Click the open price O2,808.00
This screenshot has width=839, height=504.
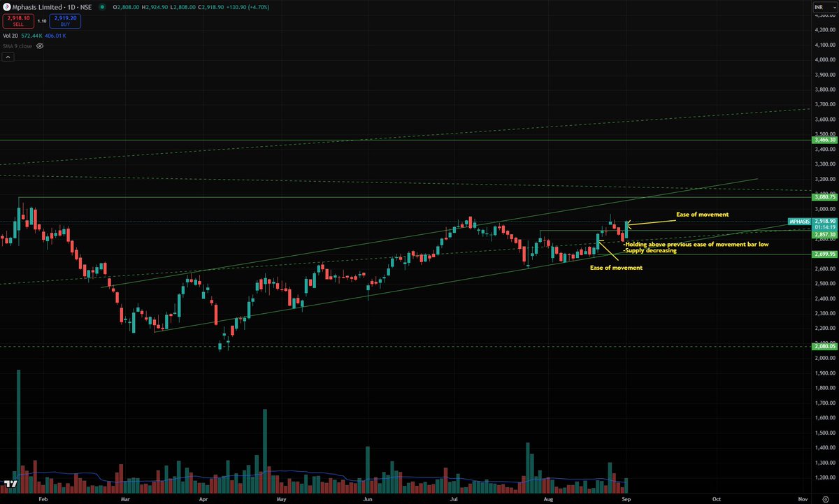(x=127, y=7)
